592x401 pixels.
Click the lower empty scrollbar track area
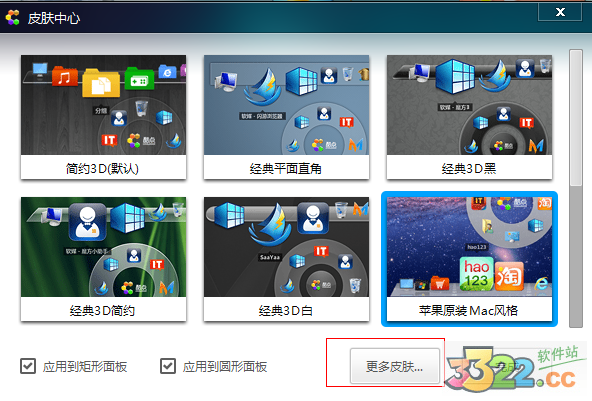(576, 257)
